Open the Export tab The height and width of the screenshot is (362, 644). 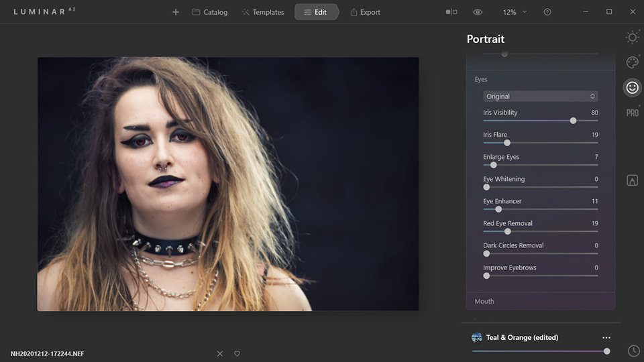365,12
